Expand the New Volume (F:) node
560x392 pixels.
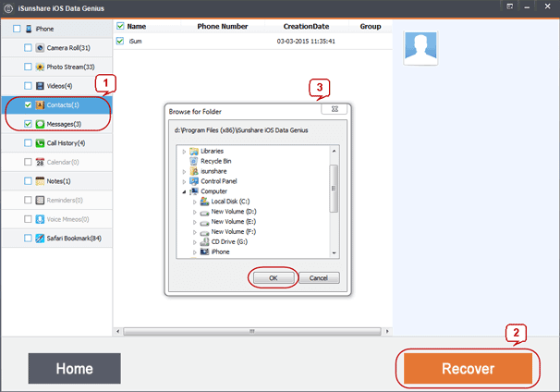point(195,232)
